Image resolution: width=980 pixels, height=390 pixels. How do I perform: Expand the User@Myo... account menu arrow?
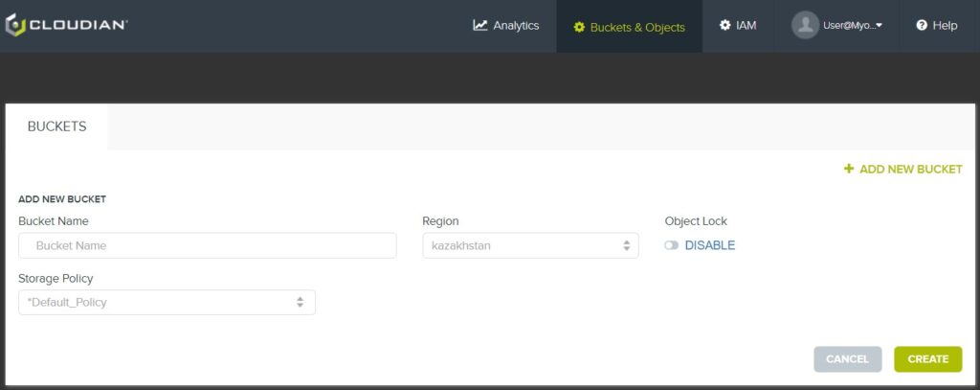point(879,26)
